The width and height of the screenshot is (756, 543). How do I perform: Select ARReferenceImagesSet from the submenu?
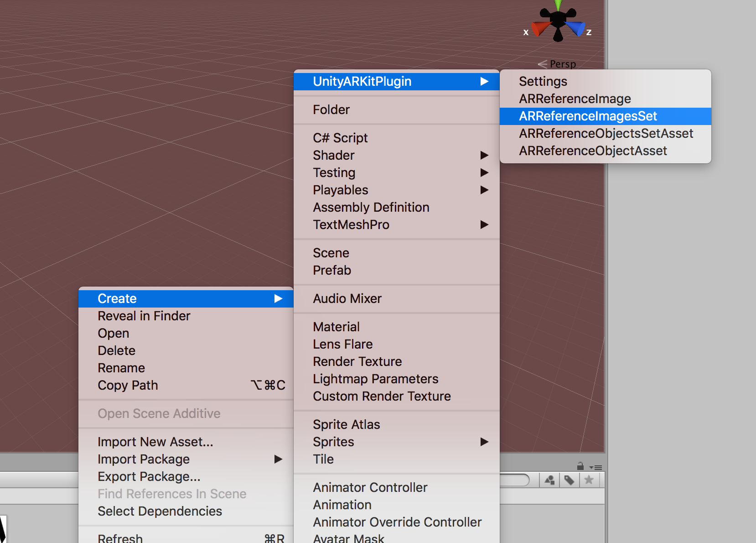click(606, 116)
